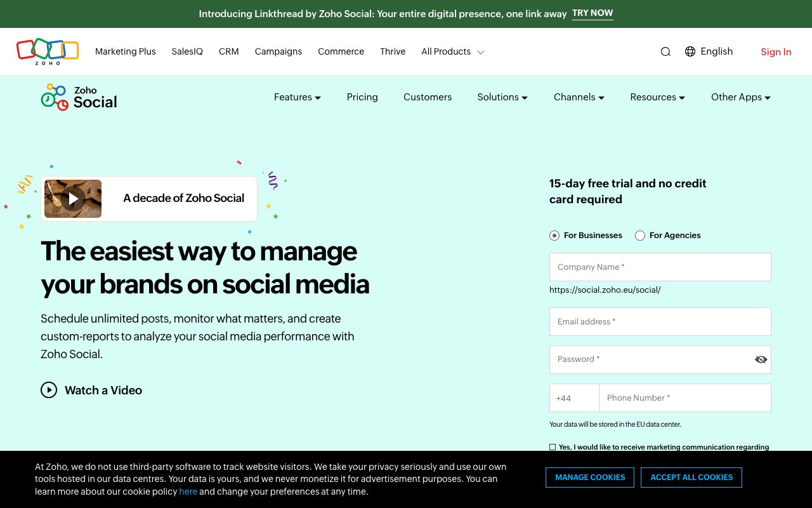Click the Zoho logo in header
Image resolution: width=812 pixels, height=508 pixels.
point(48,51)
